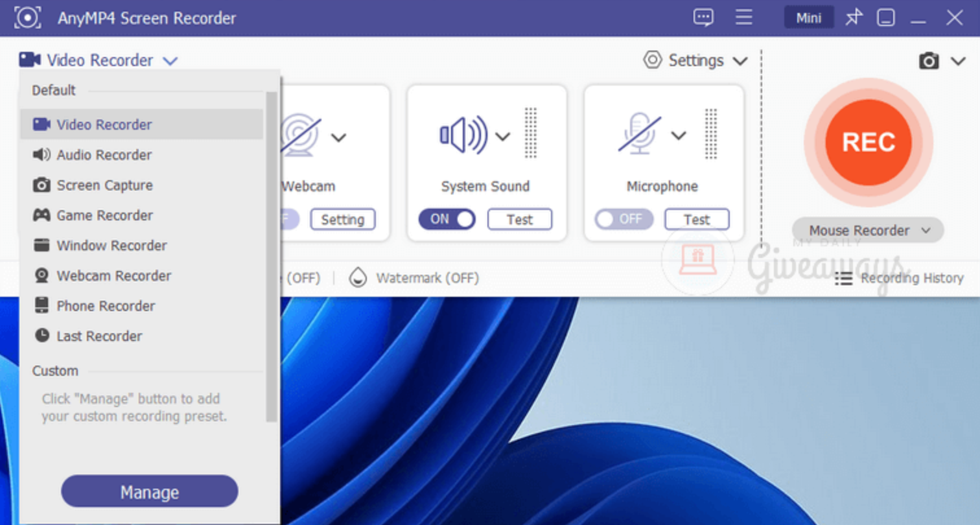The image size is (980, 525).
Task: Select Audio Recorder from the list
Action: 104,155
